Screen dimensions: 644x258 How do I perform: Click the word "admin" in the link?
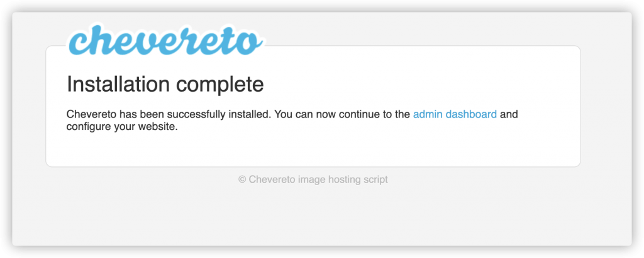(428, 115)
